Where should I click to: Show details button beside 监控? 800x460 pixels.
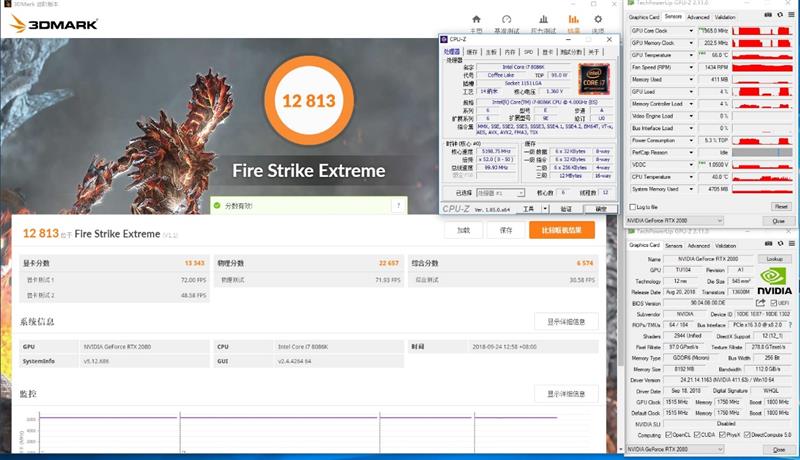point(566,394)
